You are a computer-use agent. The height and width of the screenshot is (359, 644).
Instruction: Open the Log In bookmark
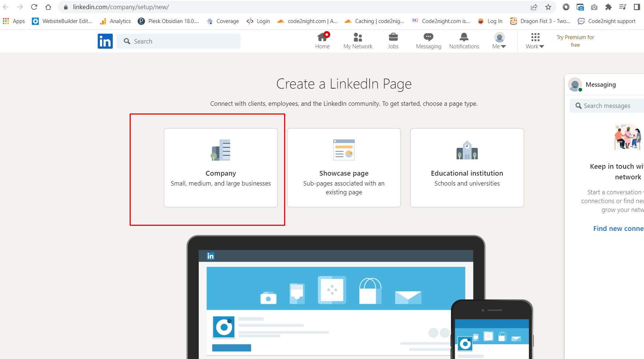coord(490,21)
